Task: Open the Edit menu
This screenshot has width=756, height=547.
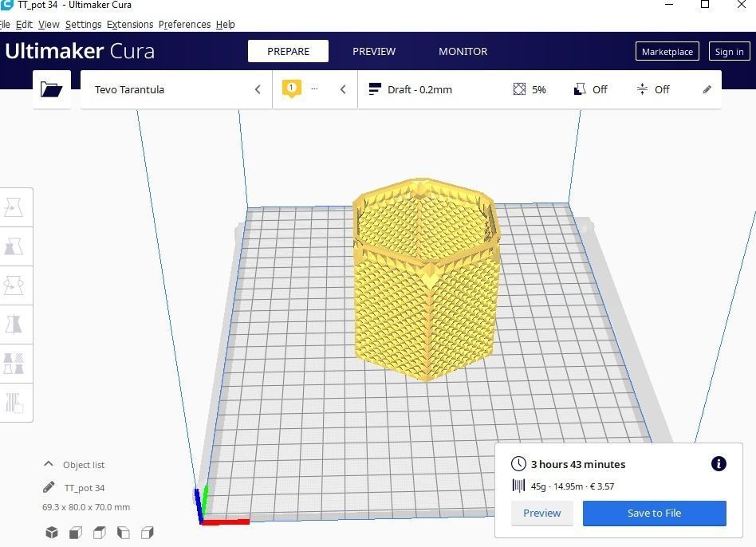Action: (x=24, y=24)
